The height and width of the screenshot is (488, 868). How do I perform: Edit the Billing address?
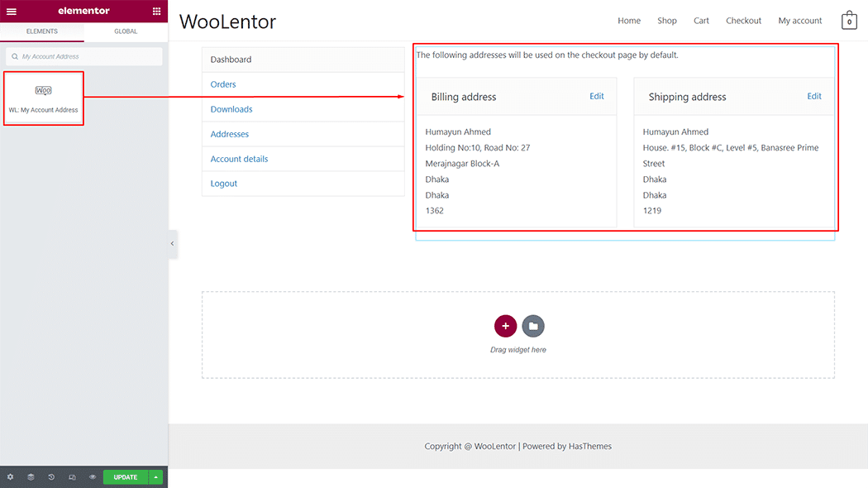pyautogui.click(x=596, y=96)
